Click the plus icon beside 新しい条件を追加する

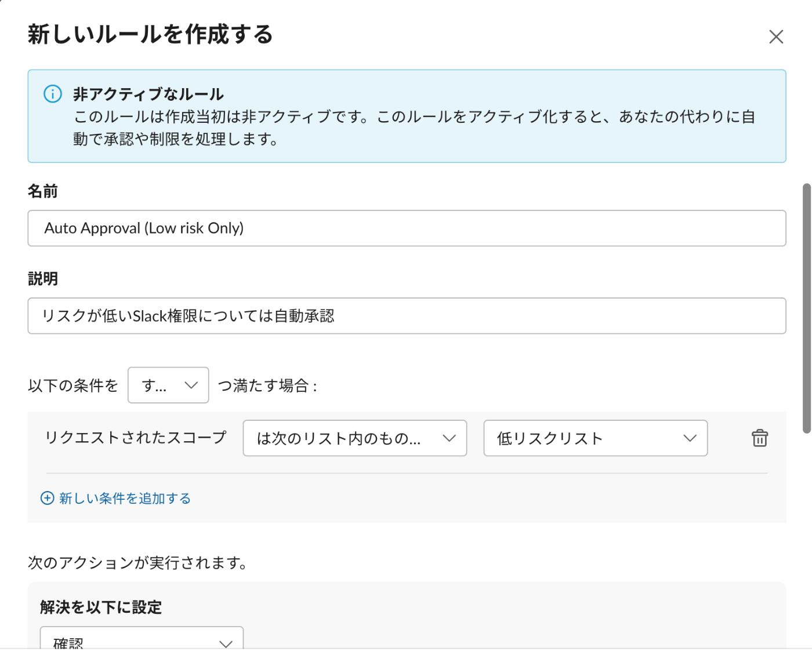click(x=48, y=498)
